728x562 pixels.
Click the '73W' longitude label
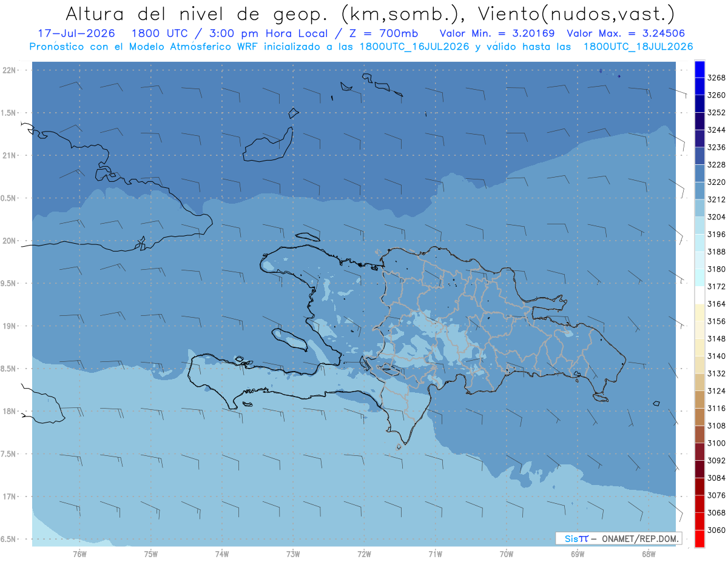click(x=293, y=554)
